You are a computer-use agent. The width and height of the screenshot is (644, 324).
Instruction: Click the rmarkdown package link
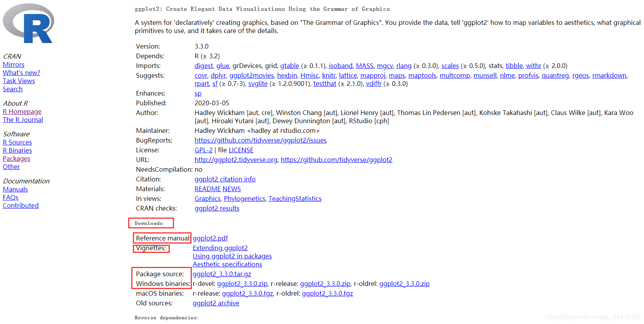pos(609,75)
